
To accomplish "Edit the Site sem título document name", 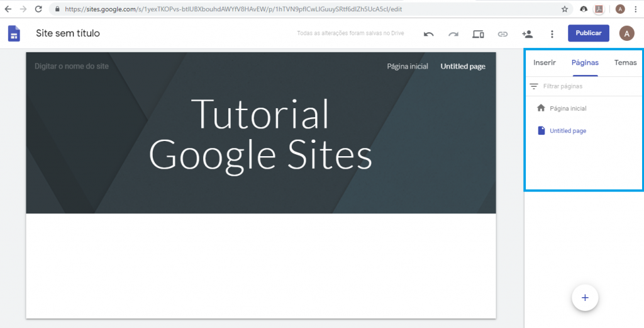I will 68,33.
